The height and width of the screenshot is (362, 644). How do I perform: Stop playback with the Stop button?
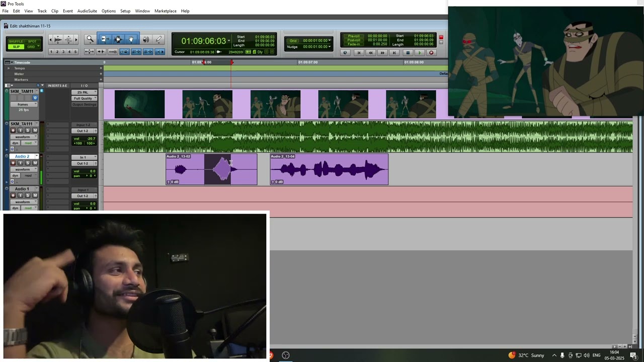pyautogui.click(x=408, y=53)
